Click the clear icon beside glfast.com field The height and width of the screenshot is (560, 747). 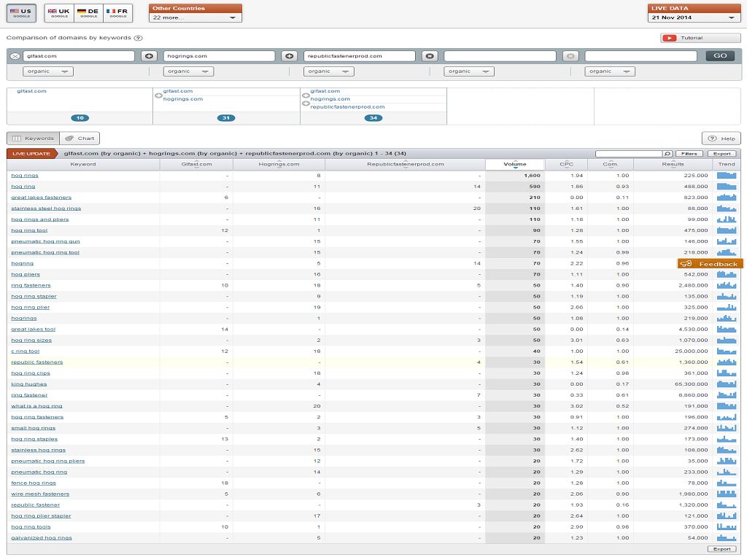[x=15, y=56]
